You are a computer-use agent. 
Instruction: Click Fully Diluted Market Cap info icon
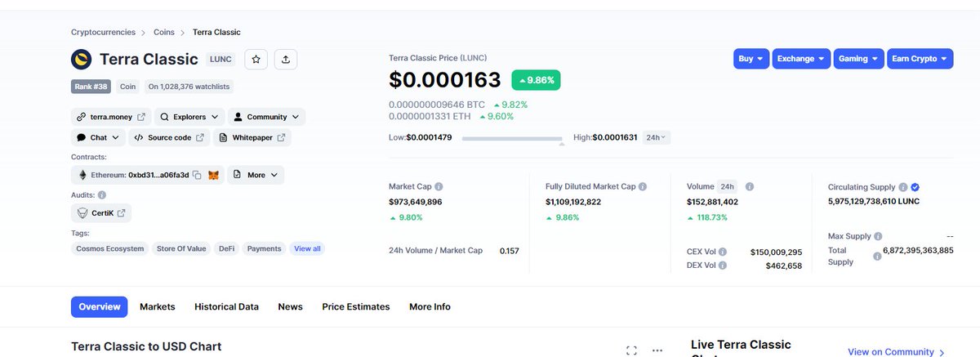tap(643, 186)
